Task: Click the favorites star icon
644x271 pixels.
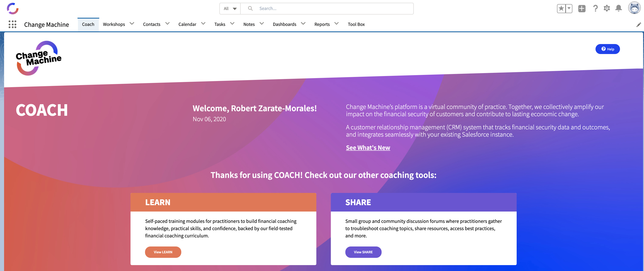Action: (561, 9)
